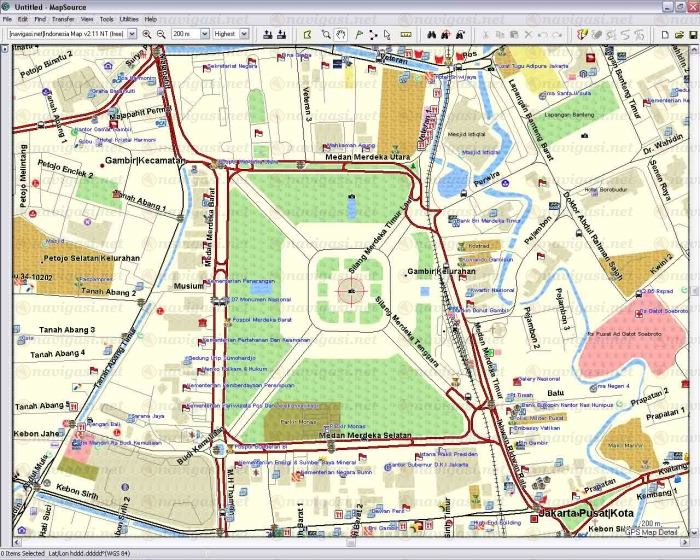The height and width of the screenshot is (560, 700).
Task: Select the Hand pan tool
Action: tap(341, 34)
